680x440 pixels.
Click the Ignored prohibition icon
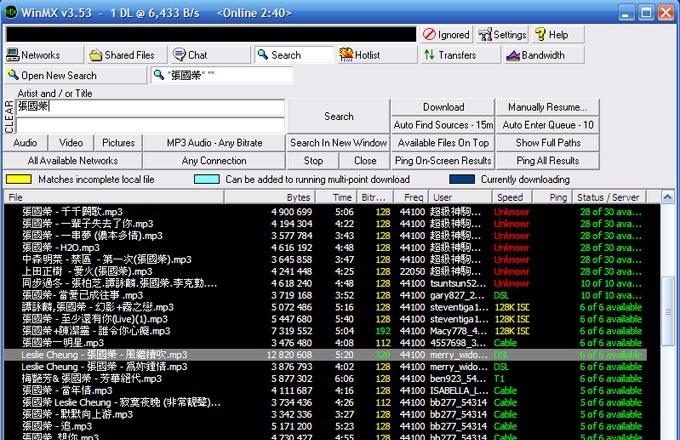point(430,35)
